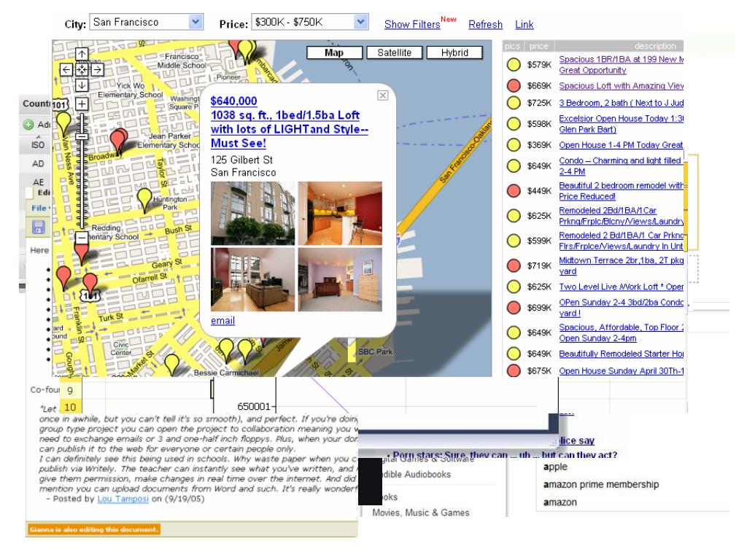The width and height of the screenshot is (747, 560).
Task: Click the map zoom level slider handle
Action: 82,136
